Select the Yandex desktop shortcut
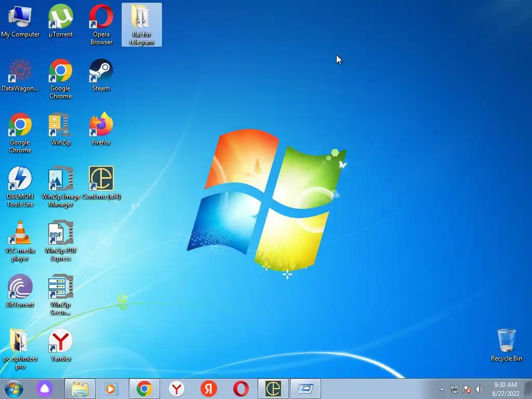This screenshot has width=532, height=399. tap(60, 346)
